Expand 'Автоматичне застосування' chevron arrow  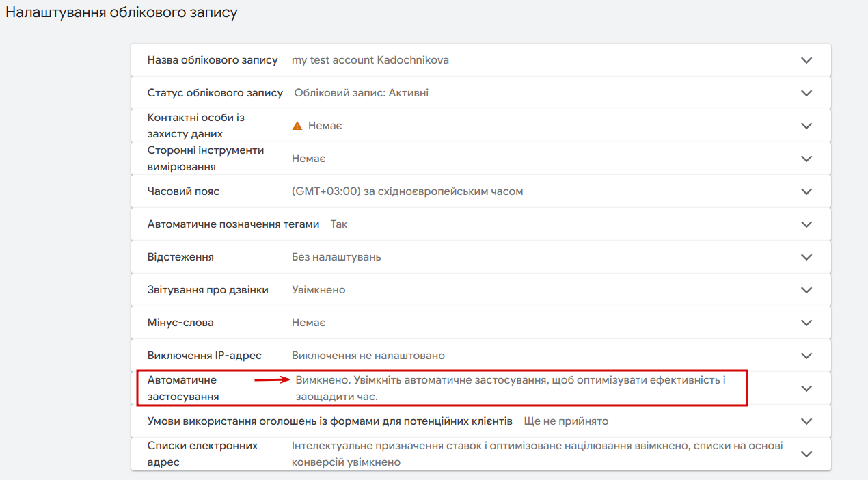806,388
